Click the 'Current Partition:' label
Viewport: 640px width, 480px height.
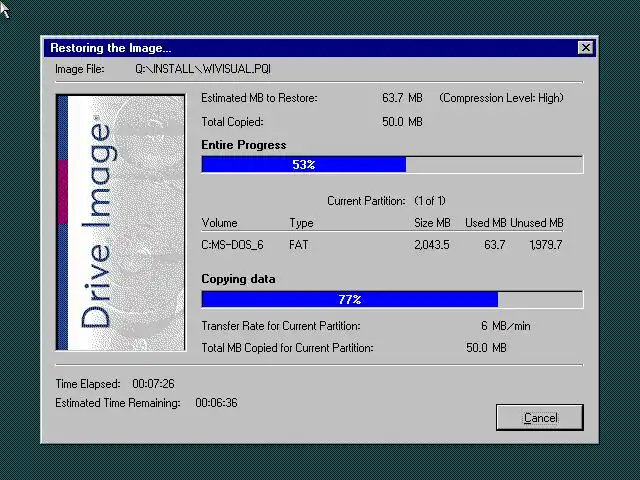[366, 201]
